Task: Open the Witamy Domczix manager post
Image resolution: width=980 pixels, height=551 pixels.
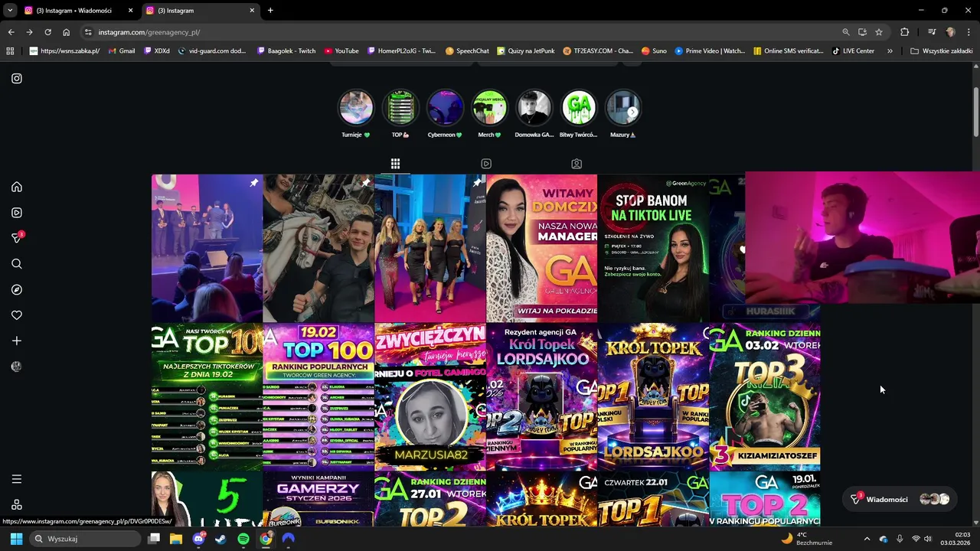Action: [x=541, y=248]
